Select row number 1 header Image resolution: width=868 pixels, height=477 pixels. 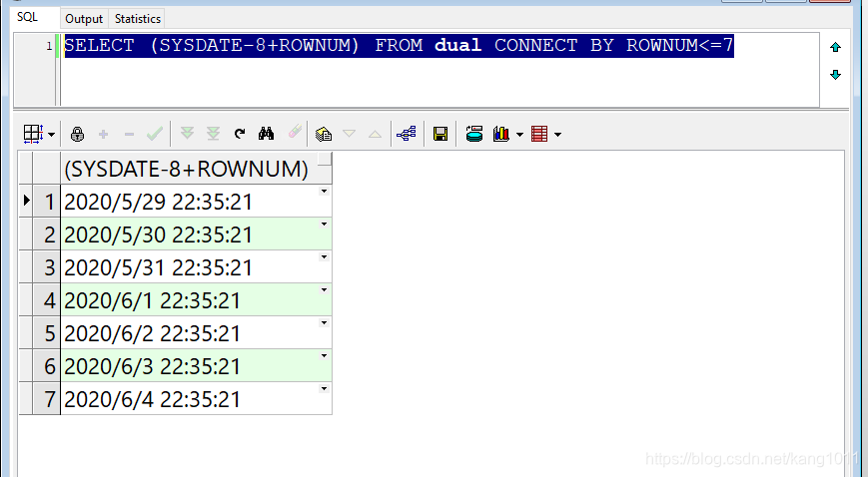point(47,201)
